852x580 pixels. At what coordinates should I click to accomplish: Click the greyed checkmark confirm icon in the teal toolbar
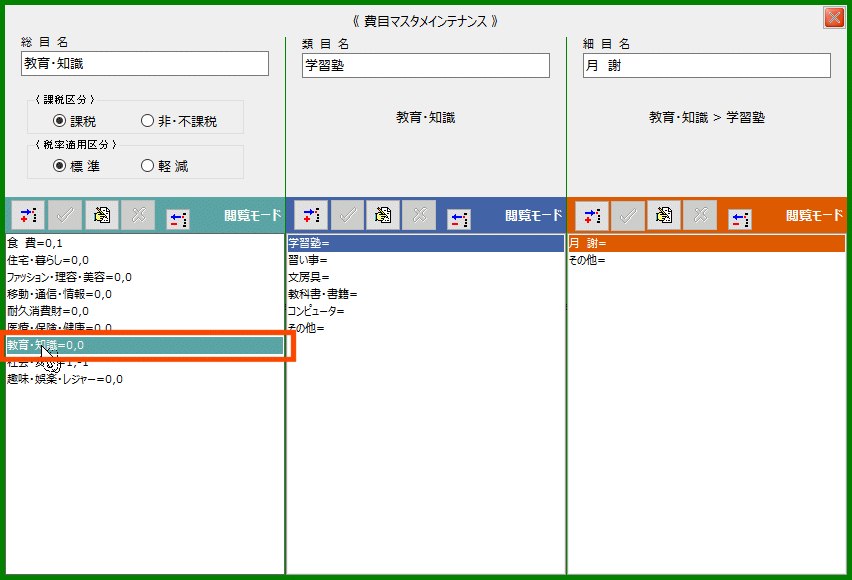65,215
